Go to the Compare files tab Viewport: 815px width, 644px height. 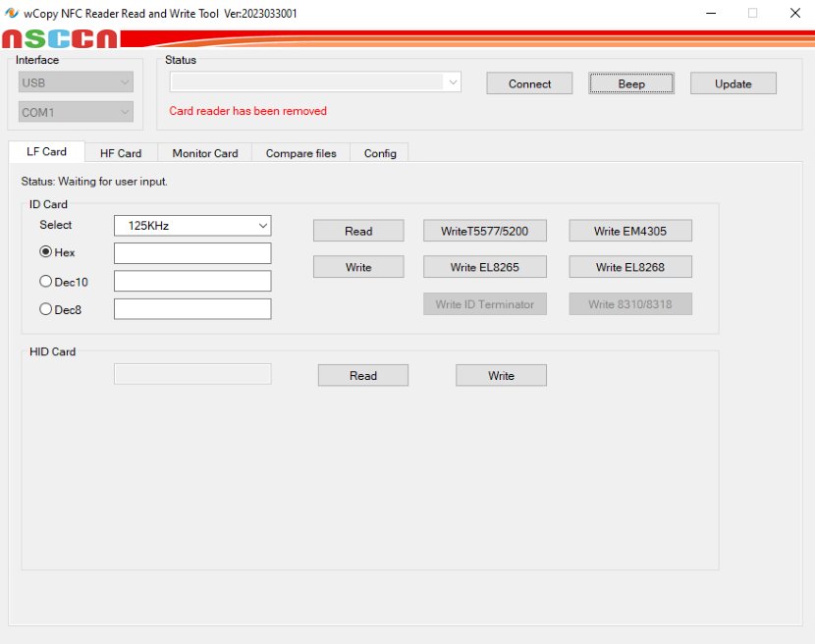(x=300, y=153)
